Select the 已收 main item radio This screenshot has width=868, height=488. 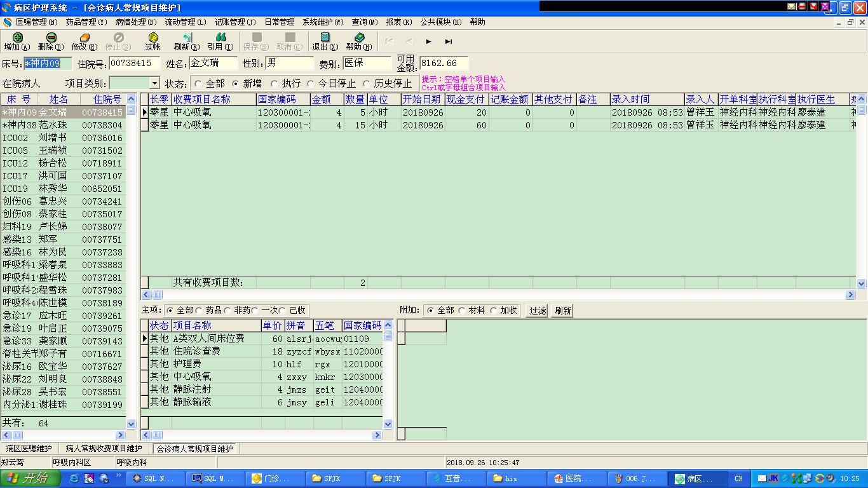pos(283,311)
